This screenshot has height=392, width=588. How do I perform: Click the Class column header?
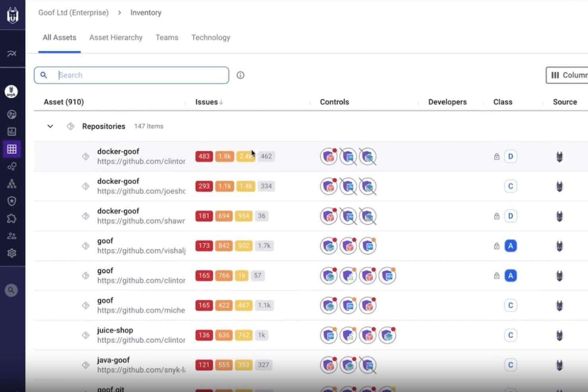click(x=503, y=102)
